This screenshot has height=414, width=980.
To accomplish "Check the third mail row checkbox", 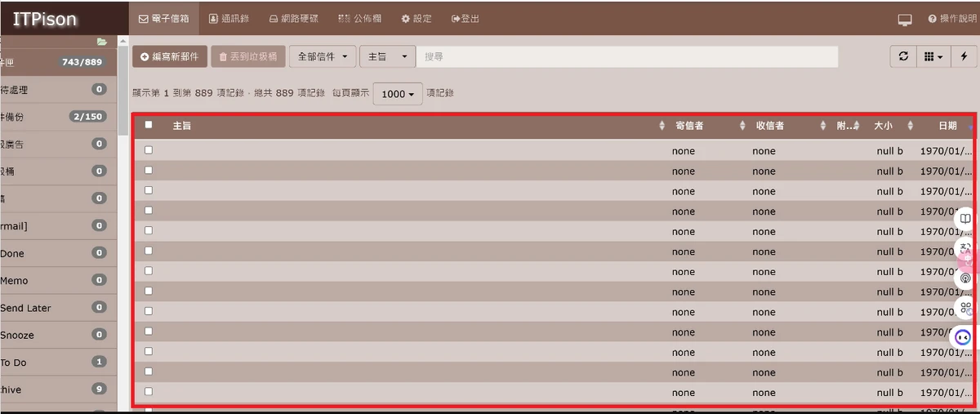I will pos(148,190).
